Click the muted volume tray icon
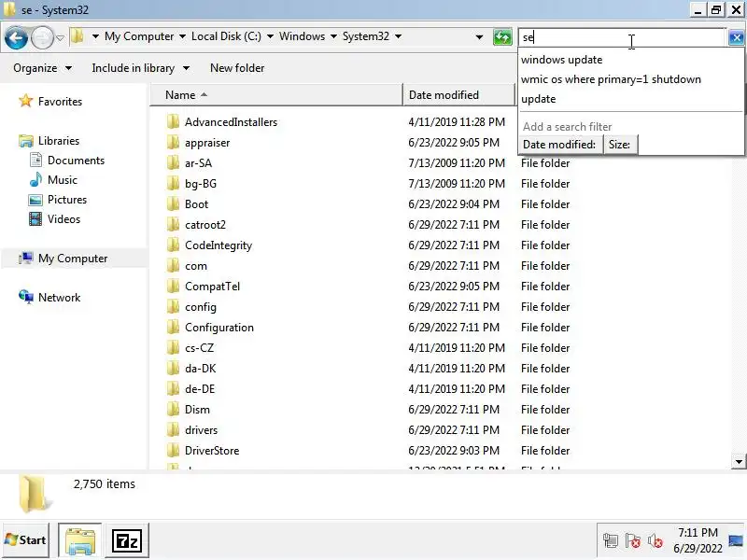The width and height of the screenshot is (747, 560). pyautogui.click(x=655, y=540)
